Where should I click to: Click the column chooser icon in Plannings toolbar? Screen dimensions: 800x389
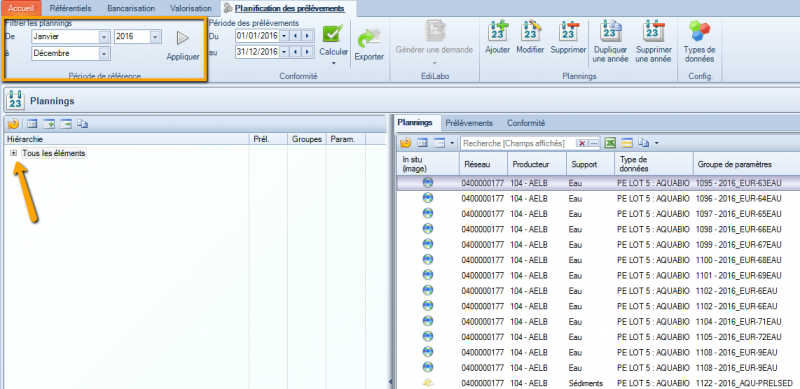(x=422, y=143)
